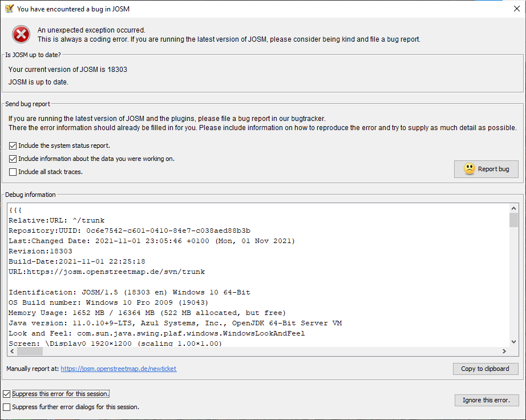526x420 pixels.
Task: Click the debug log vertical scrollbar thumb
Action: click(x=513, y=220)
